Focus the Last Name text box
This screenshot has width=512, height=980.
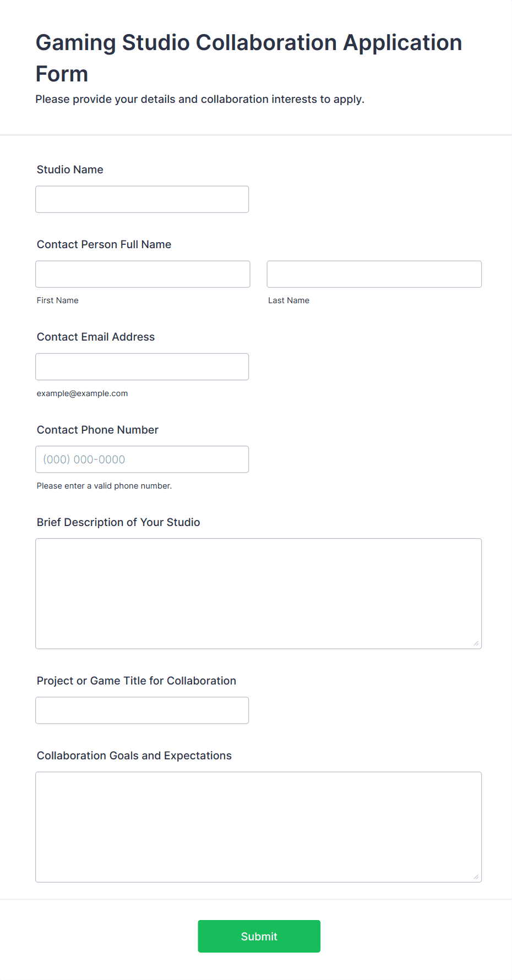click(x=374, y=274)
